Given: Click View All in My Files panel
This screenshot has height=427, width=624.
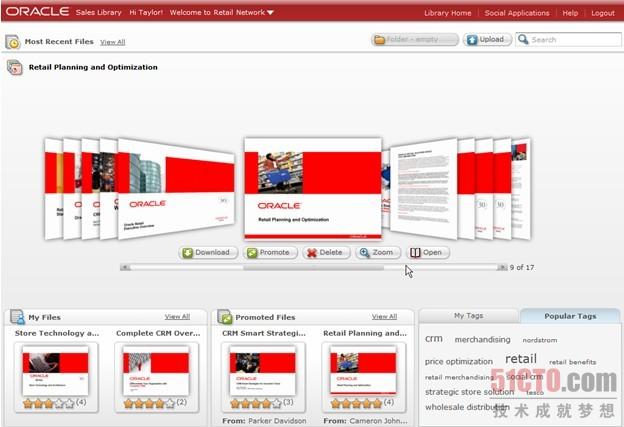Looking at the screenshot, I should pyautogui.click(x=177, y=317).
